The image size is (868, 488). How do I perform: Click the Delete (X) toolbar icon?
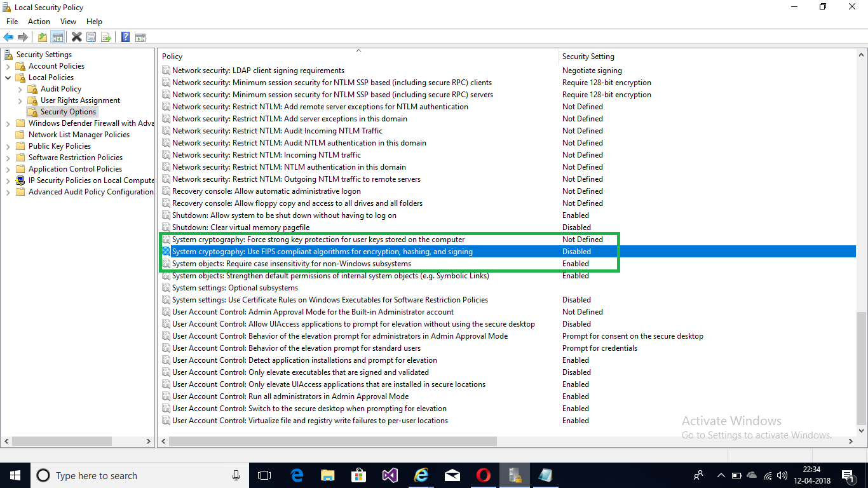click(x=76, y=36)
